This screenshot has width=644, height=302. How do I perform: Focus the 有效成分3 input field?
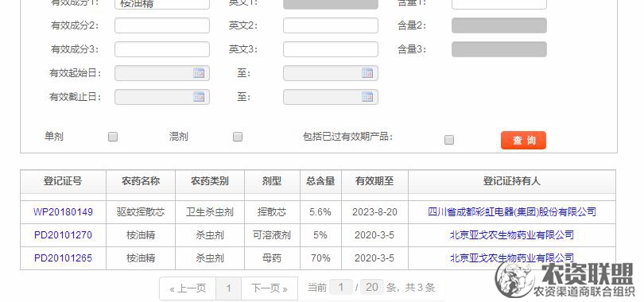click(162, 49)
